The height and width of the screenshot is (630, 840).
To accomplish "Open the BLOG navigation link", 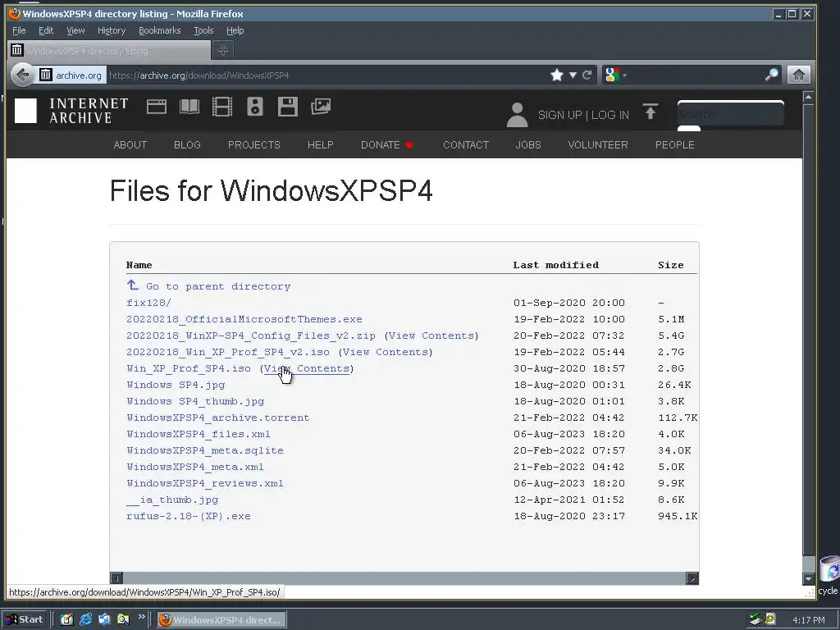I will click(x=187, y=144).
